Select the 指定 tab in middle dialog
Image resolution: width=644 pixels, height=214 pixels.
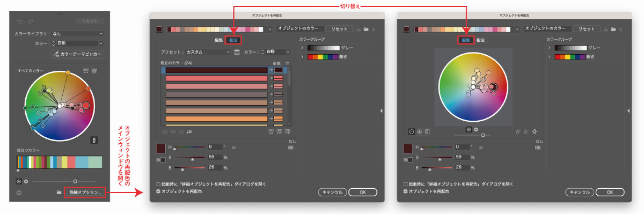pos(233,40)
